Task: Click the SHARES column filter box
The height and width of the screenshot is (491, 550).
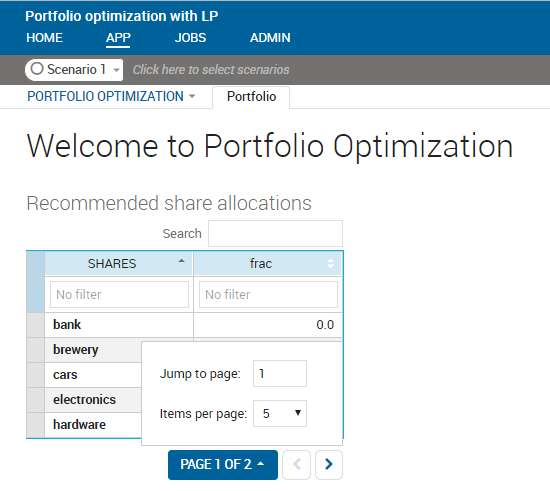Action: [x=119, y=295]
